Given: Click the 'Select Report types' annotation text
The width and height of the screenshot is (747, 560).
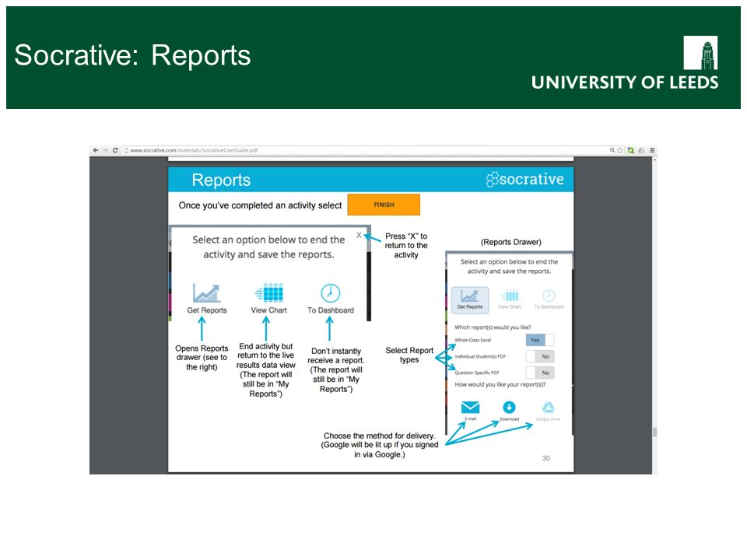Looking at the screenshot, I should [x=409, y=355].
